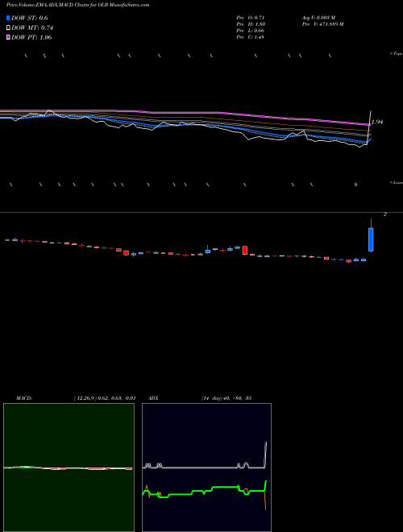Click the magenta DOW PT legend swatch
Viewport: 403px width, 532px height.
pyautogui.click(x=8, y=38)
